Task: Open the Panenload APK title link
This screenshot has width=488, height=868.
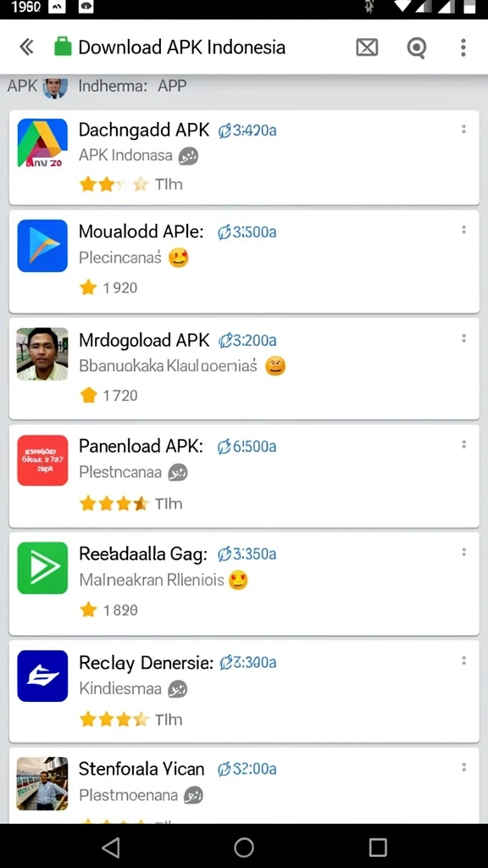Action: click(141, 446)
